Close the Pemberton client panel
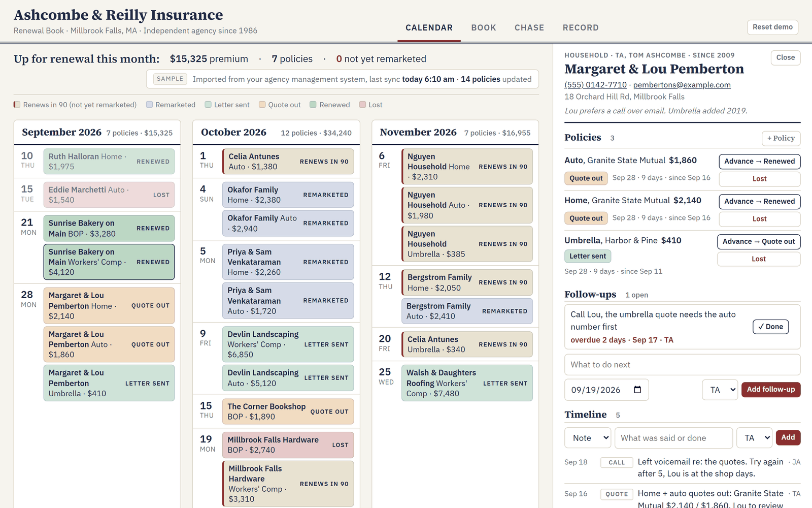This screenshot has width=812, height=508. [x=786, y=57]
